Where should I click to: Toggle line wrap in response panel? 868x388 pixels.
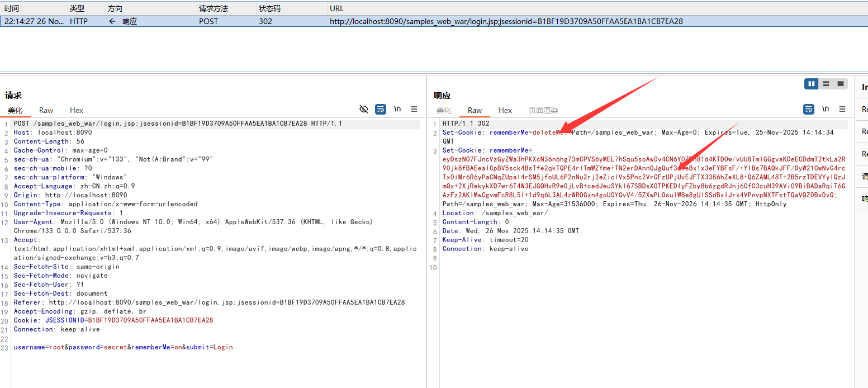[809, 109]
